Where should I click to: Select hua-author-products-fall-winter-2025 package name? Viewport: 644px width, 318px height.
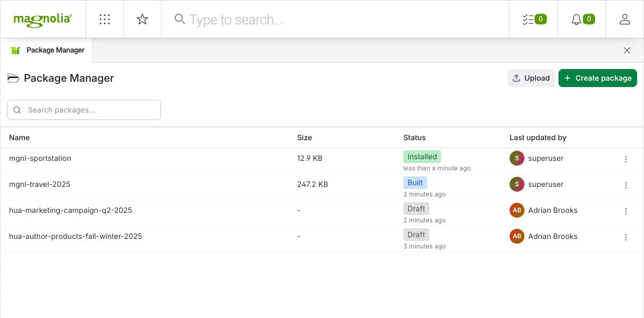[75, 236]
